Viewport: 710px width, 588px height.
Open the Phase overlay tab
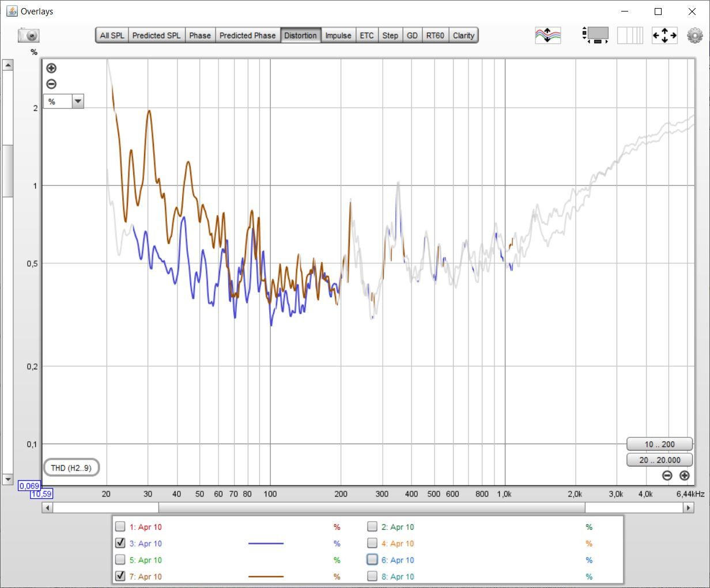(200, 35)
